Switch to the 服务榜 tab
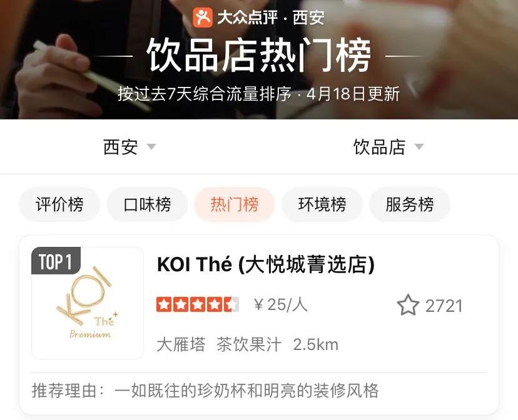 click(410, 204)
